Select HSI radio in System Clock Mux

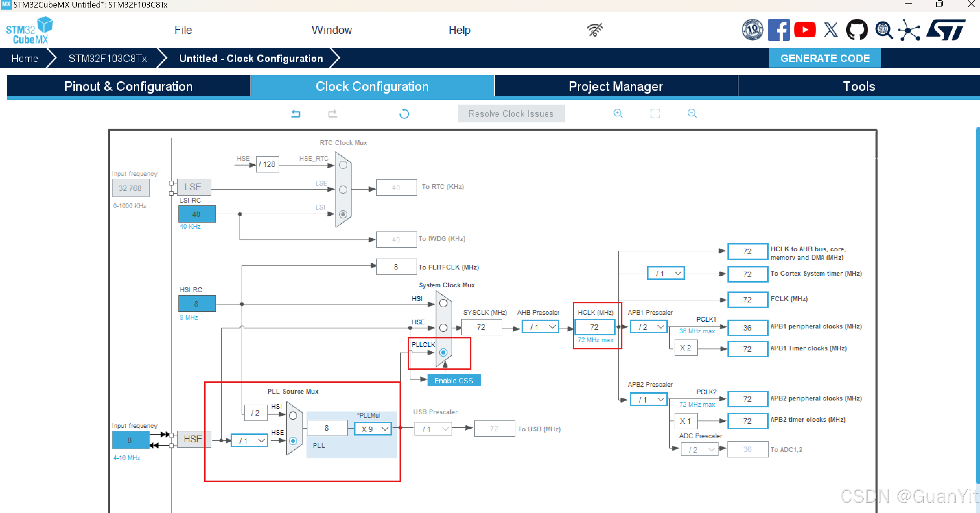(x=443, y=303)
